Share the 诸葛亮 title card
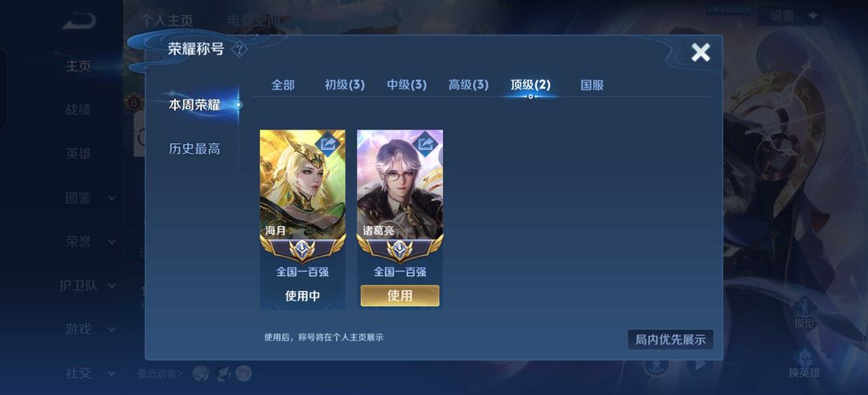Screen dimensions: 868x395 (x=425, y=145)
